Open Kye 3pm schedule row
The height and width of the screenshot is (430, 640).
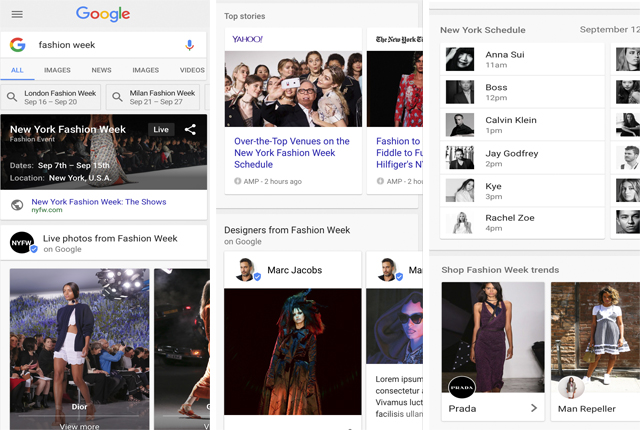point(522,191)
